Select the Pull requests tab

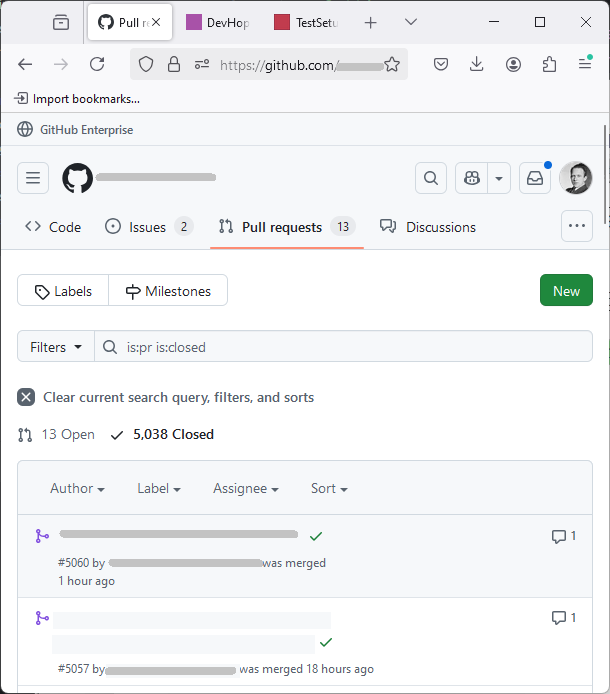[287, 227]
